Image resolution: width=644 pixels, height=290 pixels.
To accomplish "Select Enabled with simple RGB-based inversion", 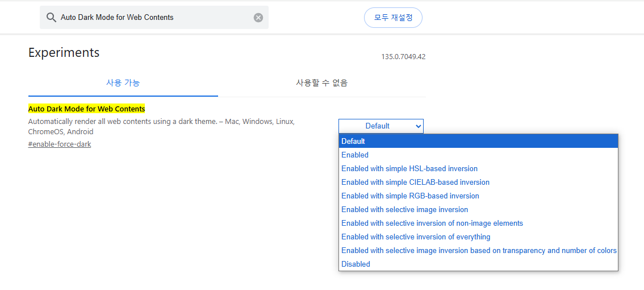I will (479, 196).
